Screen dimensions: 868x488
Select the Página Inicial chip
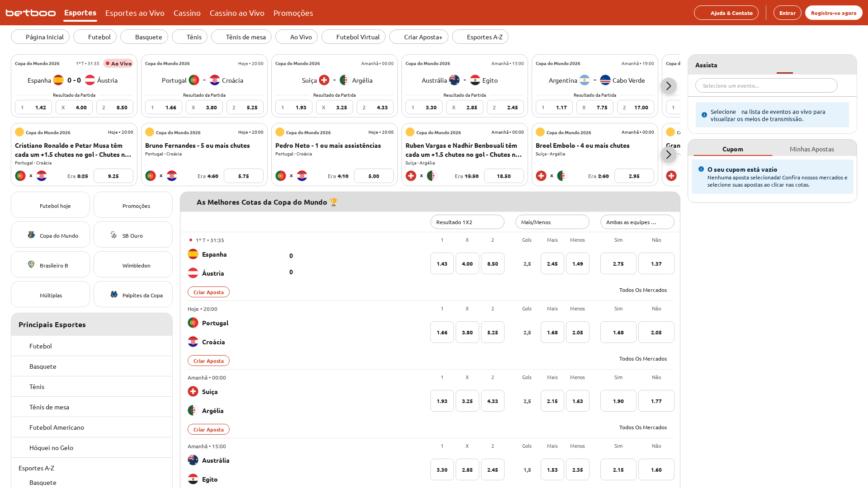(40, 37)
